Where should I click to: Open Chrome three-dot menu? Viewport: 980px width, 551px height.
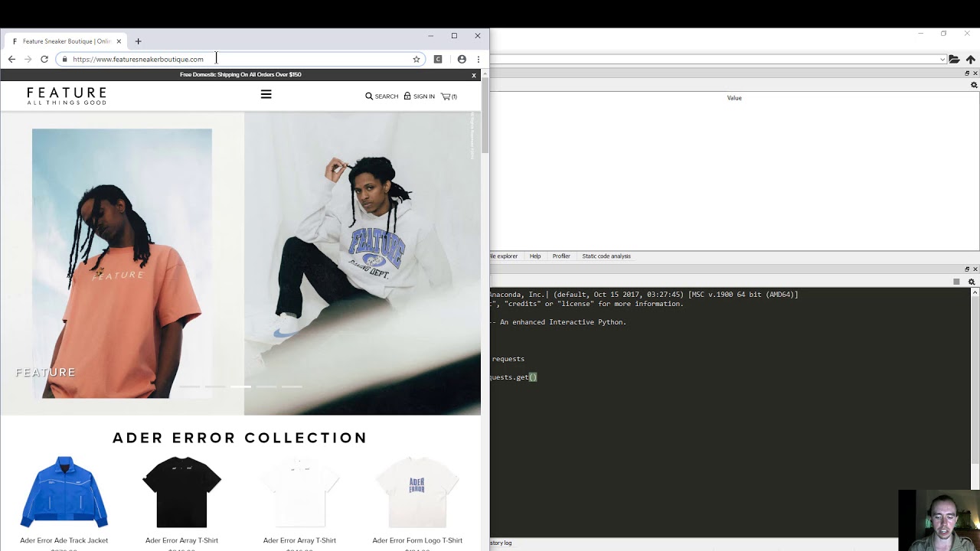pos(479,59)
